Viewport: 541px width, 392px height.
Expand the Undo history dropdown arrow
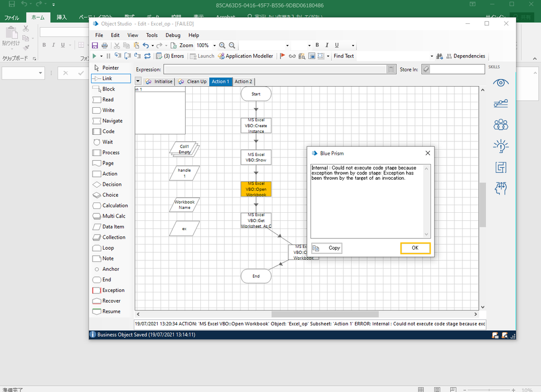pyautogui.click(x=152, y=45)
